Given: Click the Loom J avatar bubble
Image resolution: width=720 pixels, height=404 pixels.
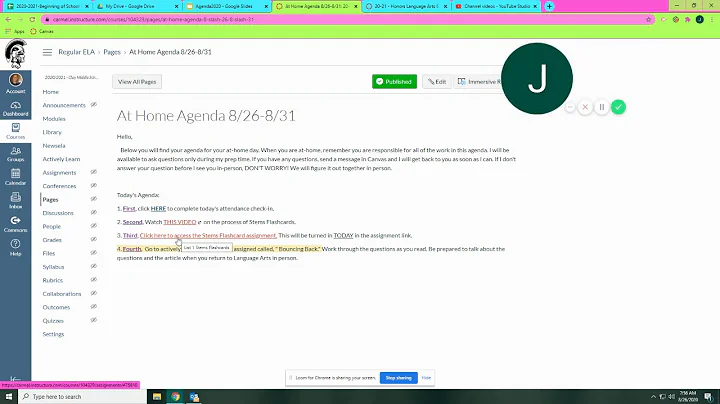Looking at the screenshot, I should 537,79.
